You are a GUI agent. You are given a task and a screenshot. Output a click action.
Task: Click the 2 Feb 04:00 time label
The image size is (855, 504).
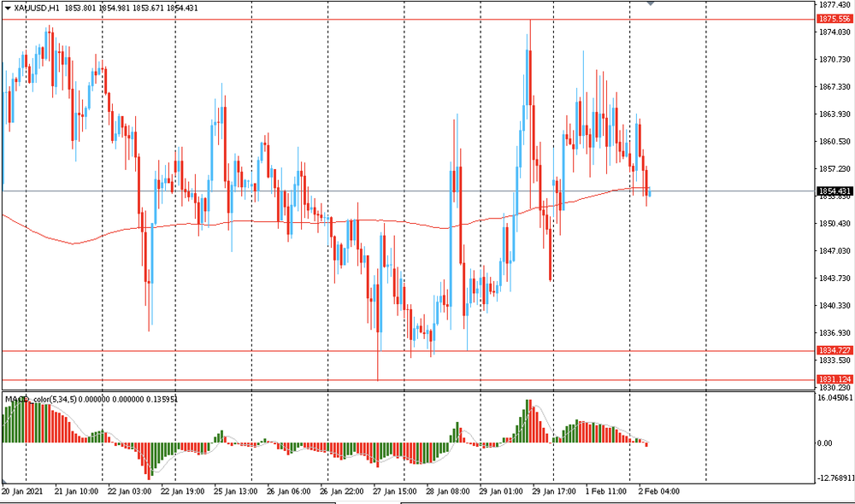coord(658,492)
